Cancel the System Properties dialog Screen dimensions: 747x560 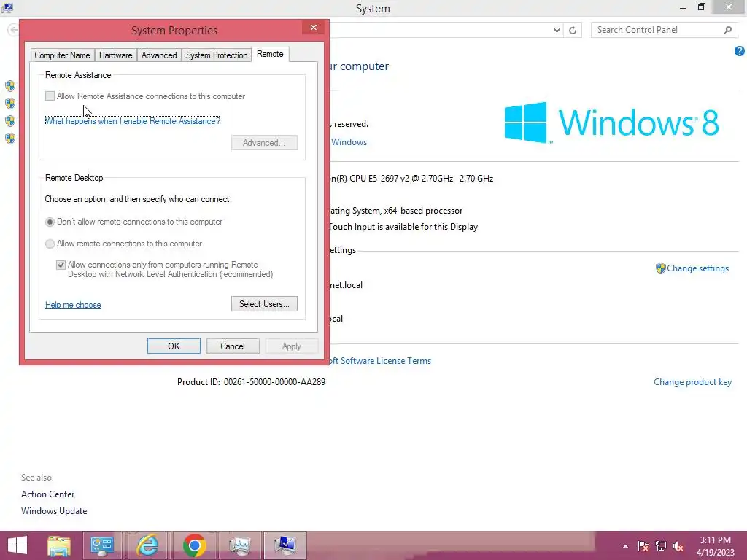(x=233, y=346)
